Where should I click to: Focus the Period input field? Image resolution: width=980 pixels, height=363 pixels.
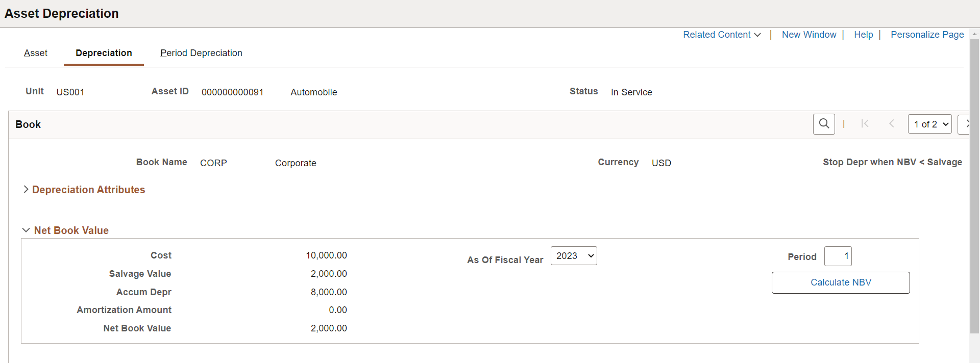[838, 256]
